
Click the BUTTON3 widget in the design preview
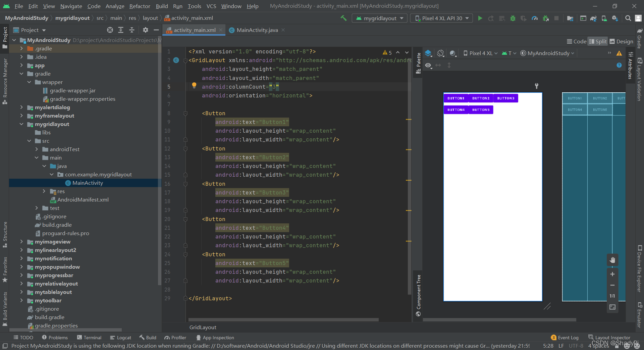tap(505, 98)
